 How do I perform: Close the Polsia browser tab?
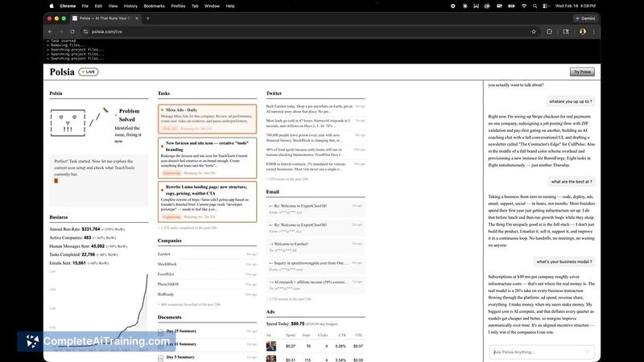pos(137,18)
